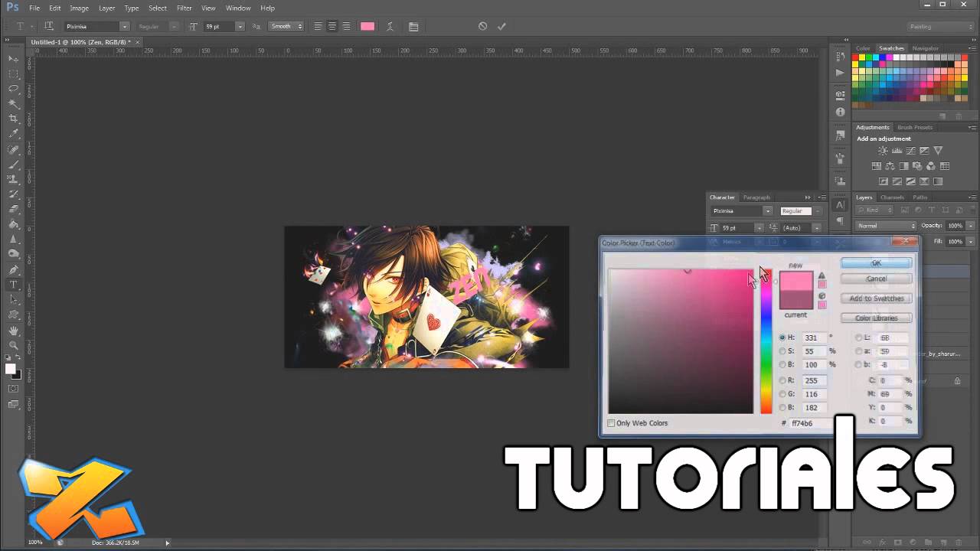The width and height of the screenshot is (980, 551).
Task: Select the Eraser tool
Action: pyautogui.click(x=14, y=209)
